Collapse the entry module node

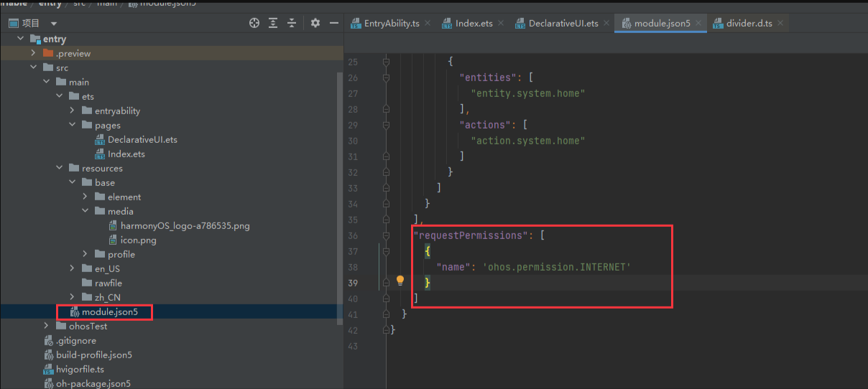[x=20, y=39]
